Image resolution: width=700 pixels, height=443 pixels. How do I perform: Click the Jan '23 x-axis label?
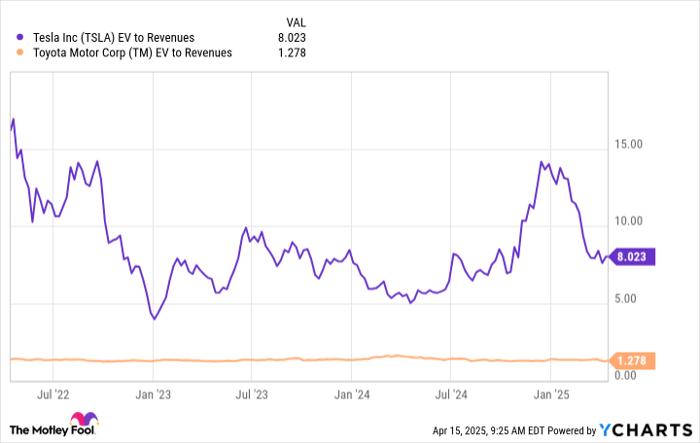(x=151, y=394)
